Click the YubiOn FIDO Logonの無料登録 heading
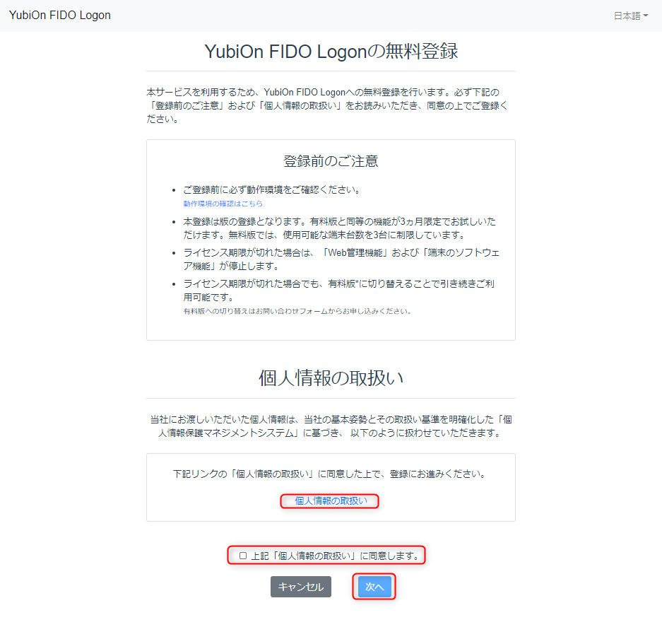Screen dimensions: 662x644 tap(331, 52)
